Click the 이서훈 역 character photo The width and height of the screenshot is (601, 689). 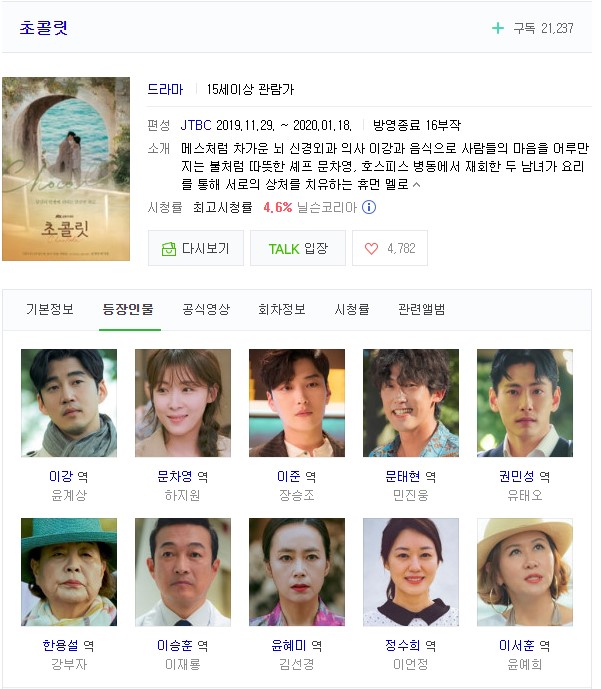[x=525, y=572]
